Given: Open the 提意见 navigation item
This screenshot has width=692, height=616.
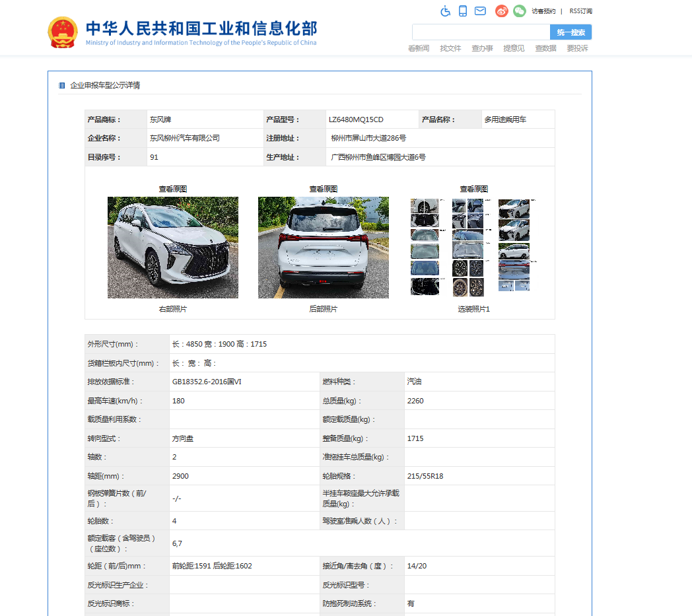Looking at the screenshot, I should pyautogui.click(x=514, y=49).
